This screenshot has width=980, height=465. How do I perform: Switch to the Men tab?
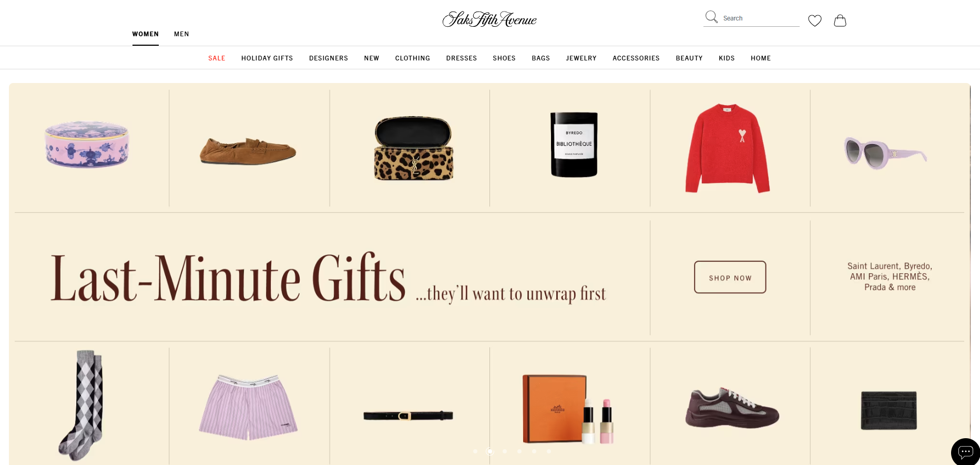pos(181,34)
